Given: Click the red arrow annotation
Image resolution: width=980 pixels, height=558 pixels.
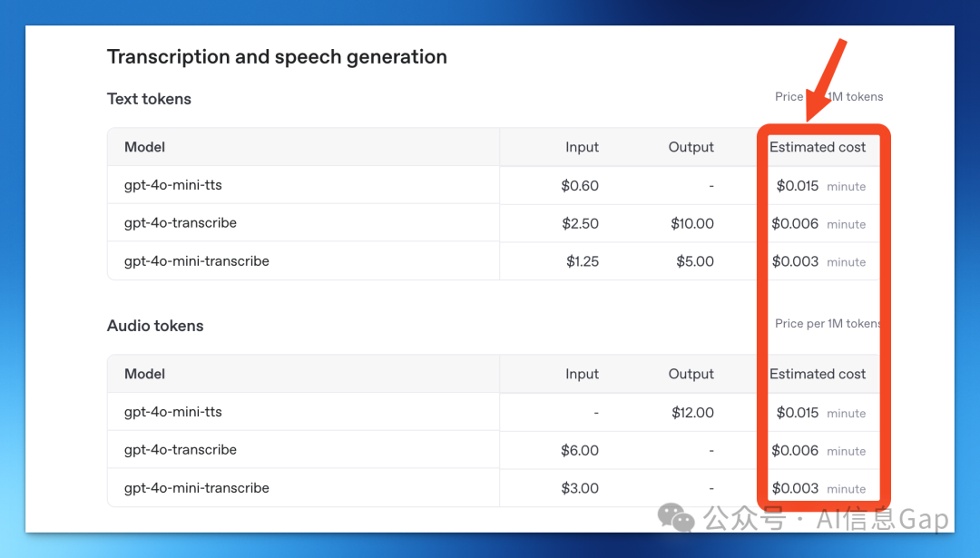Looking at the screenshot, I should (827, 80).
